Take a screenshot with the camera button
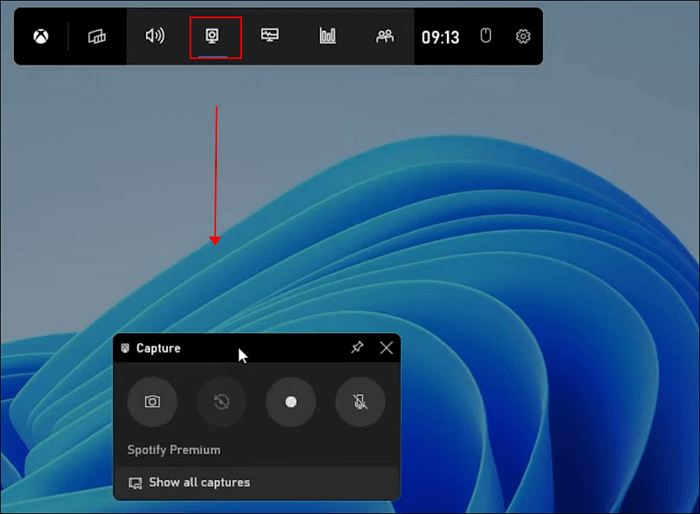This screenshot has width=700, height=514. coord(152,402)
